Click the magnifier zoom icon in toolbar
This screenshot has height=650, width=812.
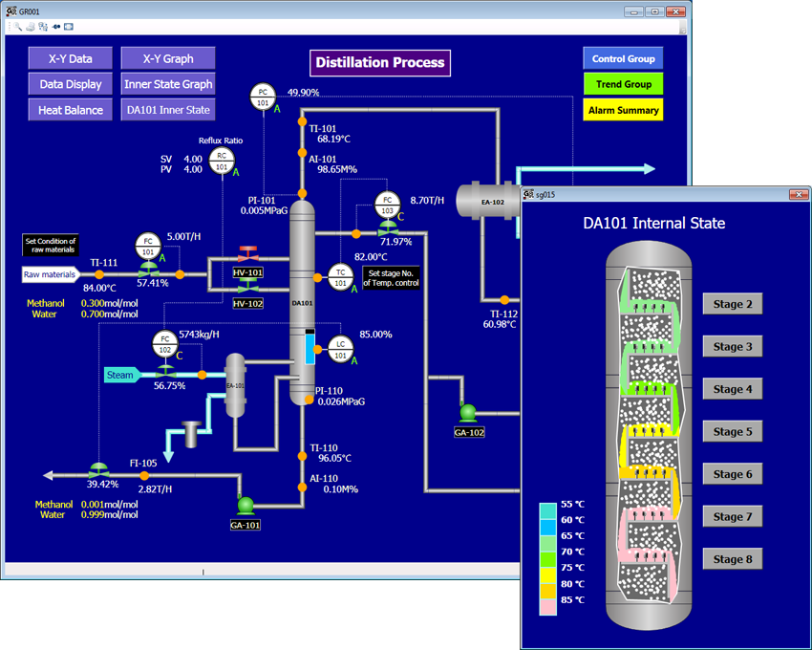point(18,27)
